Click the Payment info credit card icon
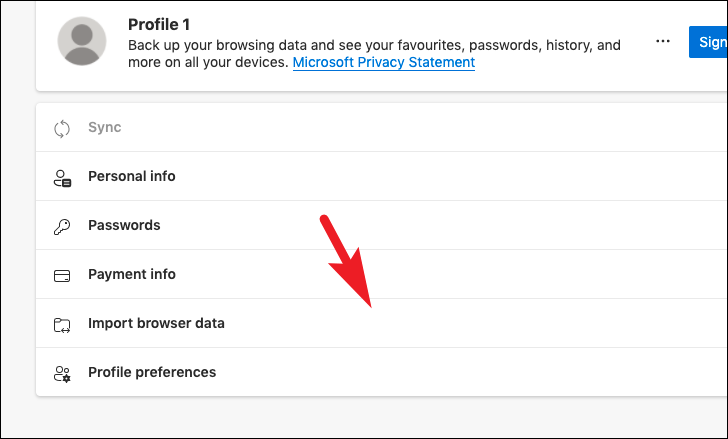Screen dimensions: 728x439 (62, 276)
